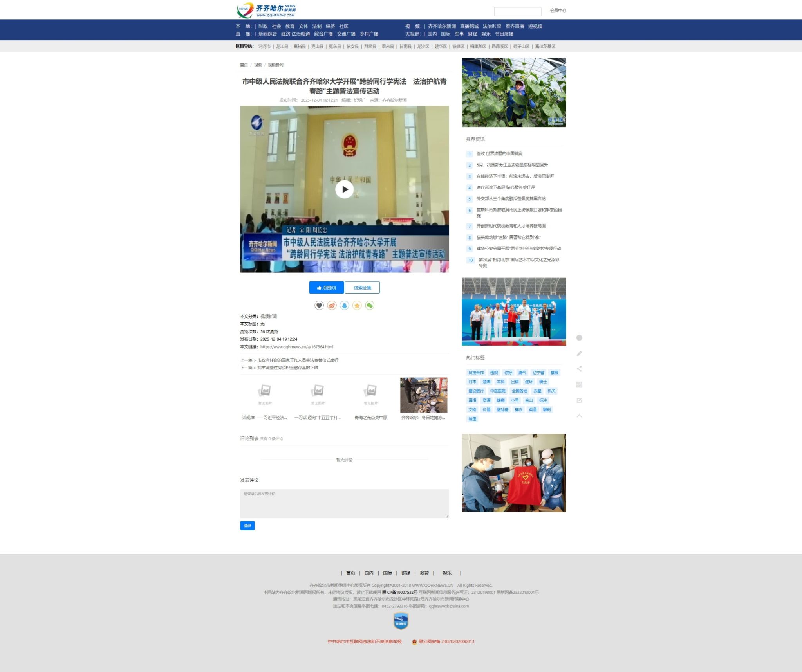
Task: Click 科技合作 hot tag
Action: tap(476, 373)
